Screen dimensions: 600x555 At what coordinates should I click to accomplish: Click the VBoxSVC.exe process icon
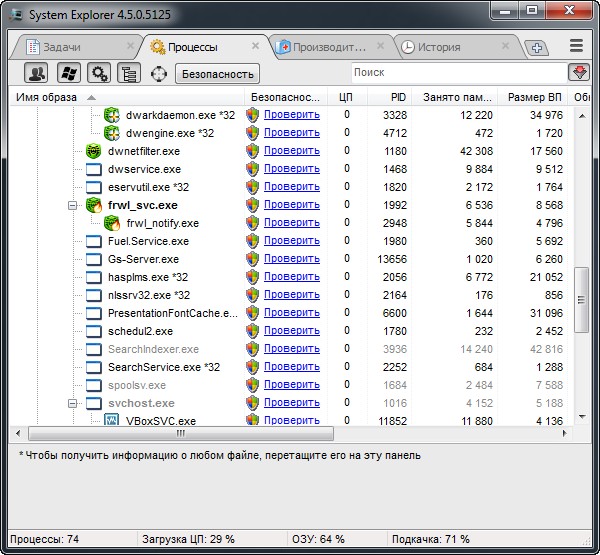[x=112, y=421]
